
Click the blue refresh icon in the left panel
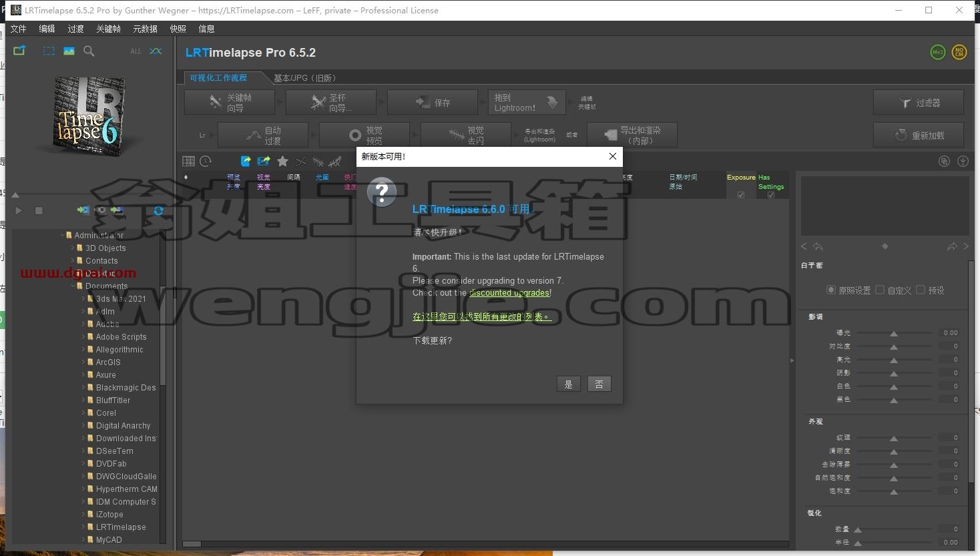[158, 210]
